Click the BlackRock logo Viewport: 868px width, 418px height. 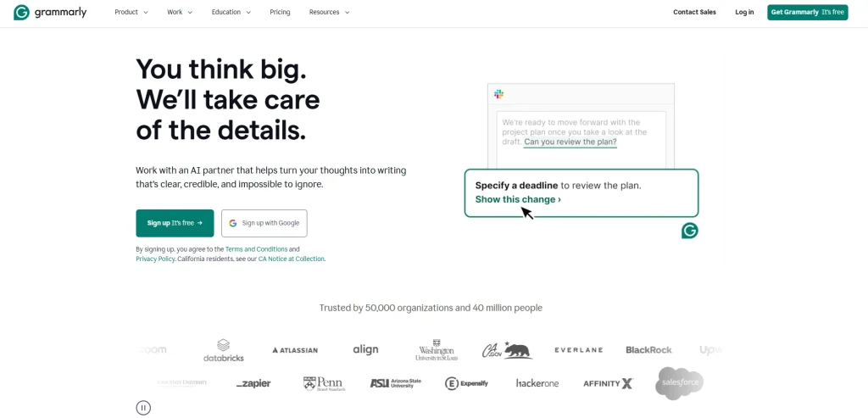point(648,350)
